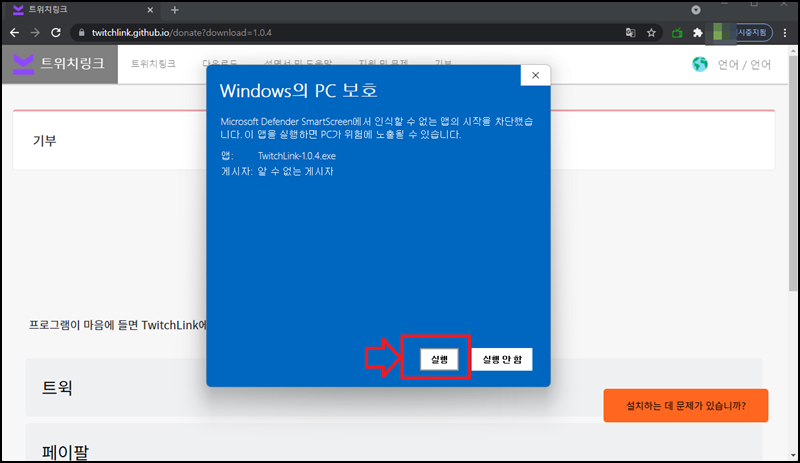The width and height of the screenshot is (800, 463).
Task: Click the Windows의 PC 보호 dialog title
Action: 298,91
